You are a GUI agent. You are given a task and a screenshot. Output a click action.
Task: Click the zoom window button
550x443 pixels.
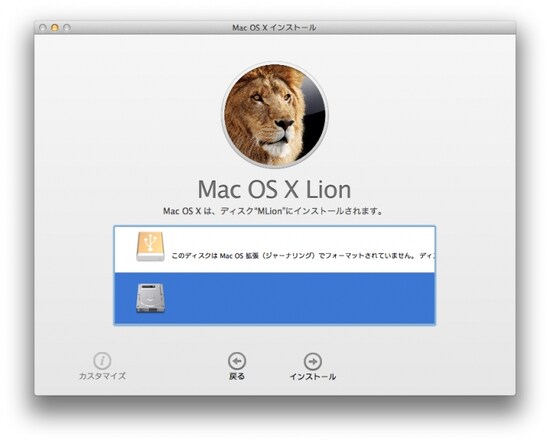point(66,27)
